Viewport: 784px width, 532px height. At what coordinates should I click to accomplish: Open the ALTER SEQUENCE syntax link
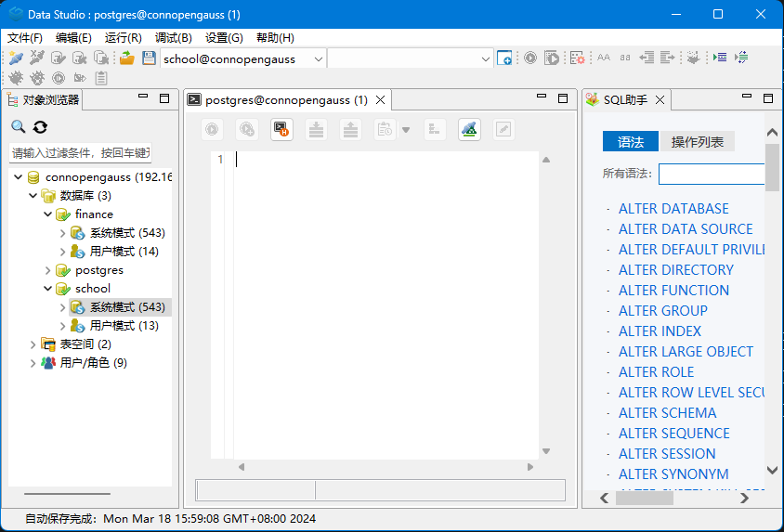pyautogui.click(x=674, y=434)
